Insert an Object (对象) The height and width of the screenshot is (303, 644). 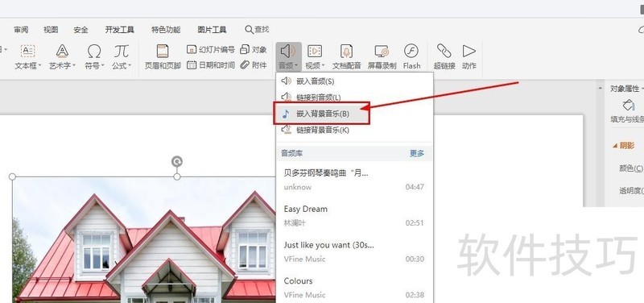point(254,50)
